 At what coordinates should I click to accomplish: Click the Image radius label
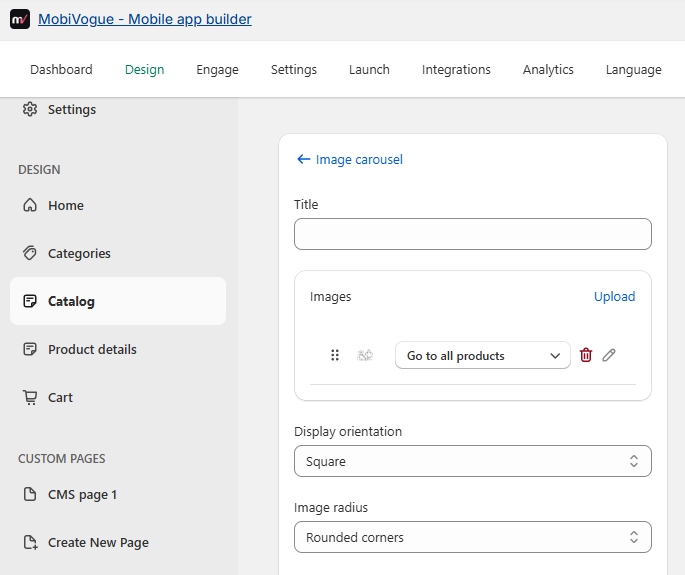click(331, 508)
